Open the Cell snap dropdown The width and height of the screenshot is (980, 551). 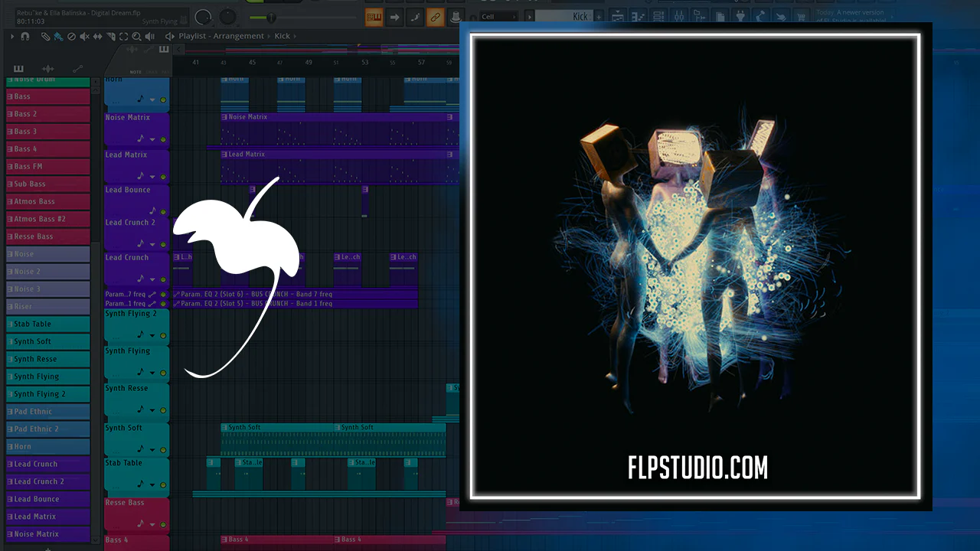pos(498,16)
